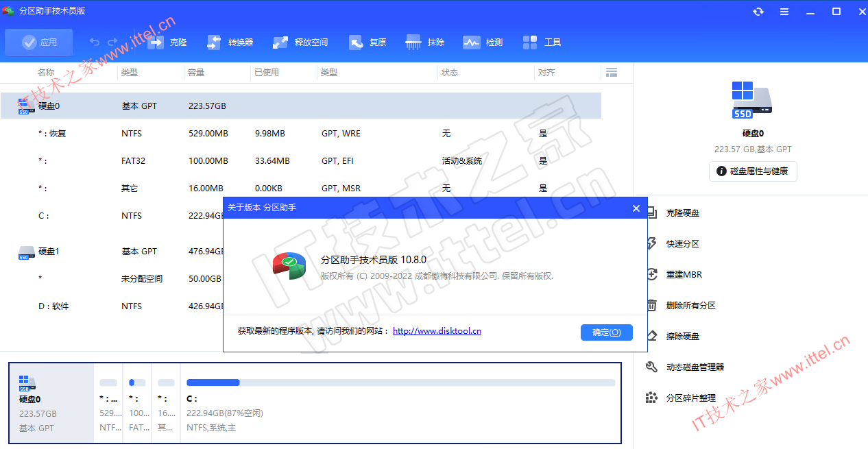Screen dimensions: 868x449
Task: Select the FAT32 EFI partition row
Action: (301, 161)
